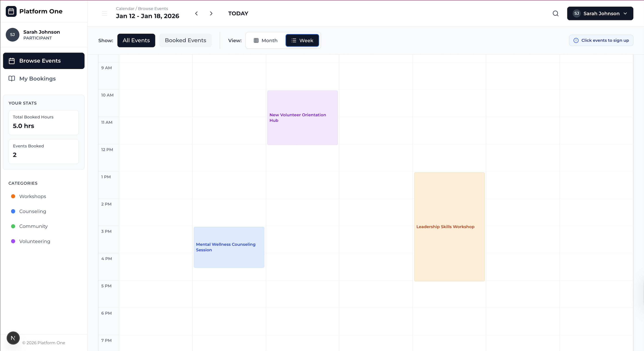Image resolution: width=644 pixels, height=351 pixels.
Task: Open Browse Events in sidebar
Action: pyautogui.click(x=44, y=61)
